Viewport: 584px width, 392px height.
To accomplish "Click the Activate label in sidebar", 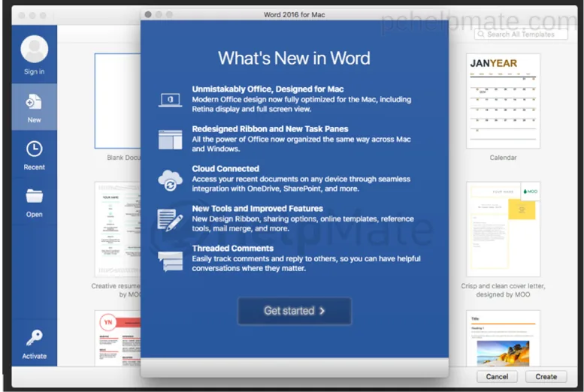I will [35, 356].
